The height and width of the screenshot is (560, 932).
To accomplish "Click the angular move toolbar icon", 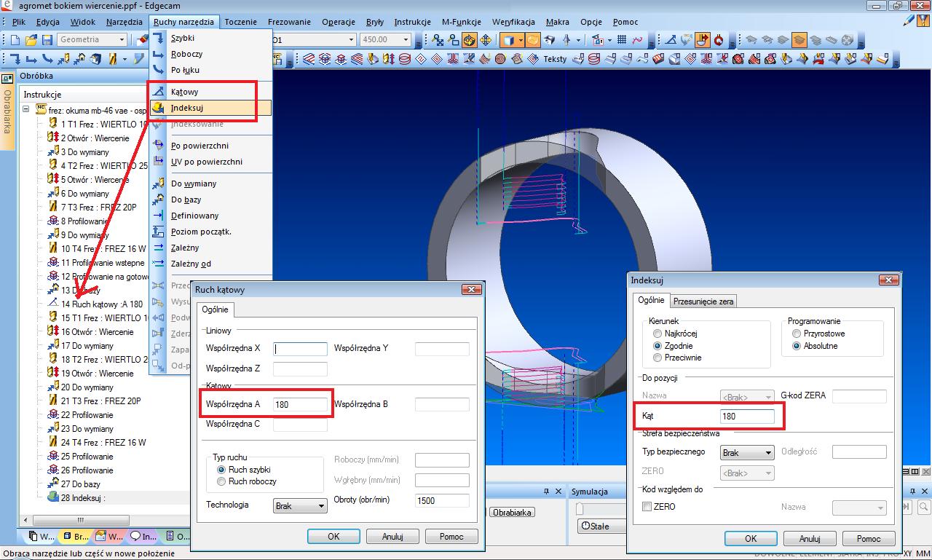I will point(671,39).
